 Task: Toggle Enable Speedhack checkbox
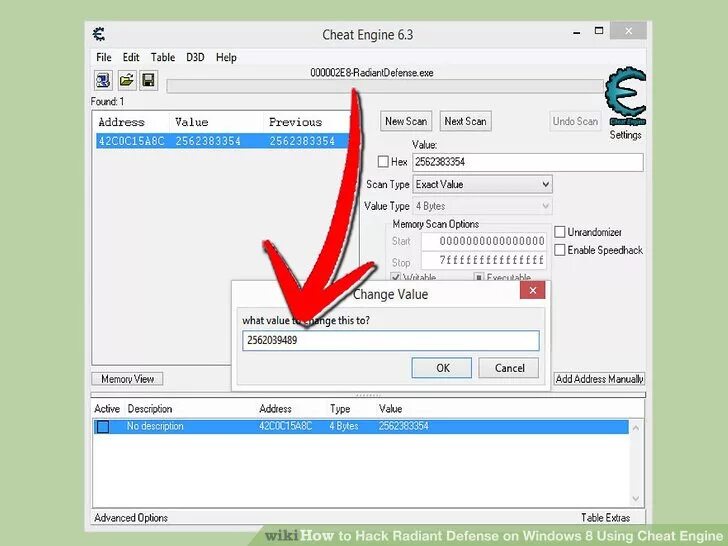point(560,250)
